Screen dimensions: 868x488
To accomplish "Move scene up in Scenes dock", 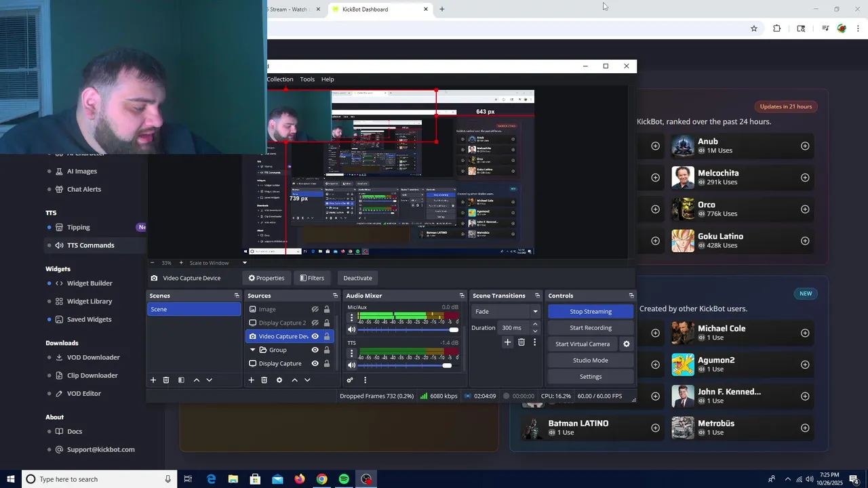I will pyautogui.click(x=197, y=380).
